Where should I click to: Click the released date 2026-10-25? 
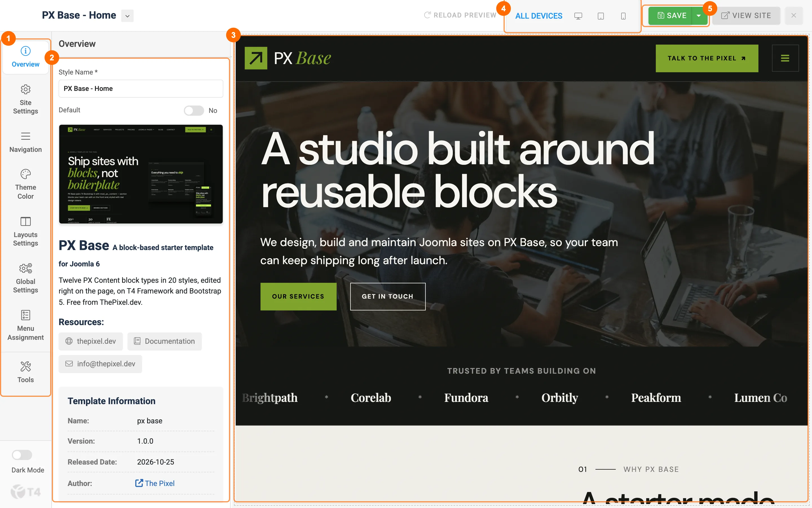click(155, 462)
